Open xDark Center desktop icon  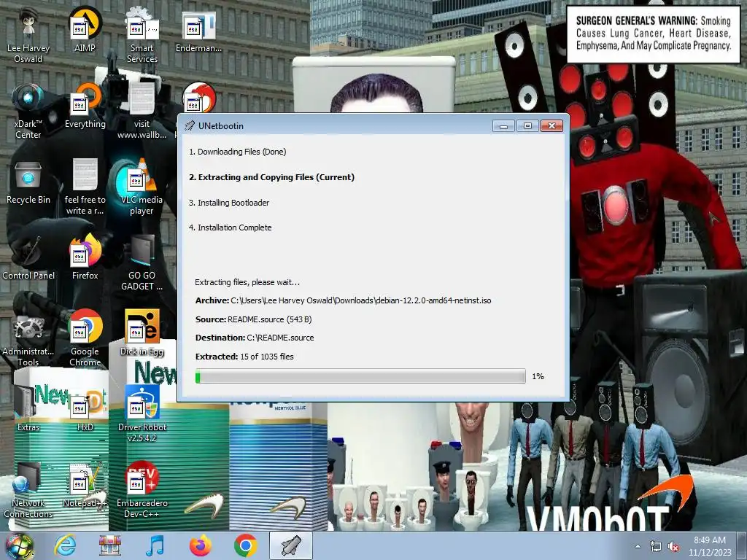pos(28,111)
